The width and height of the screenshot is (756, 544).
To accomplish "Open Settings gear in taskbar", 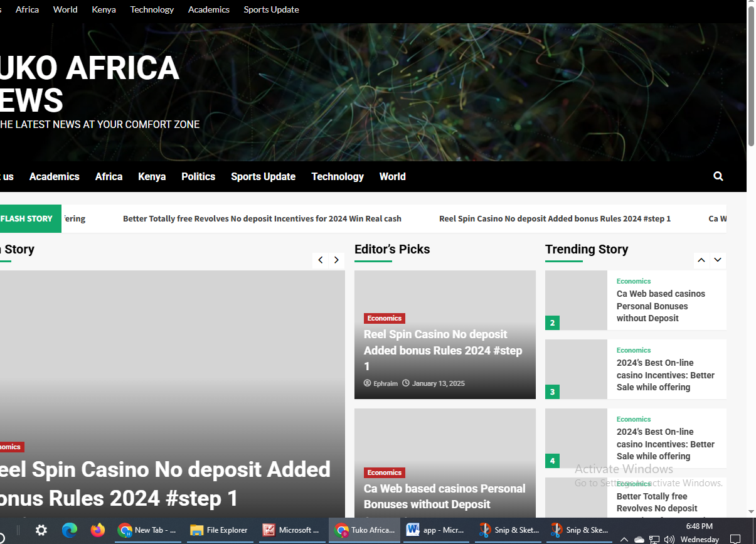I will tap(41, 530).
